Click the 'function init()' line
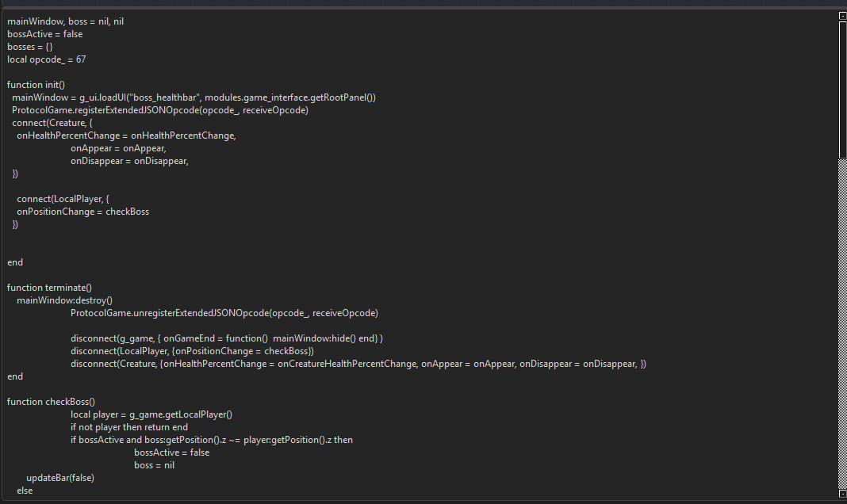This screenshot has width=847, height=504. point(36,85)
